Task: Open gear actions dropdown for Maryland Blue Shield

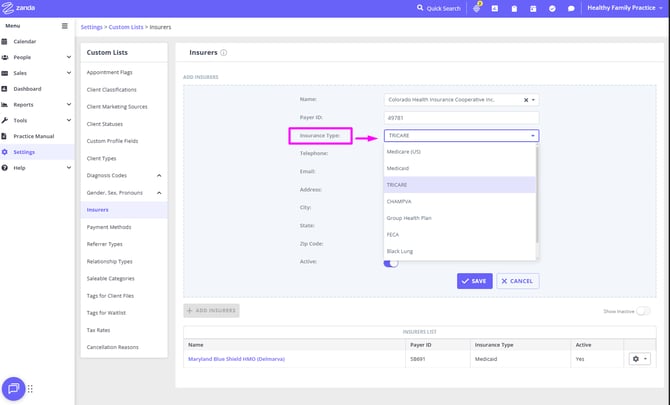Action: click(x=639, y=358)
